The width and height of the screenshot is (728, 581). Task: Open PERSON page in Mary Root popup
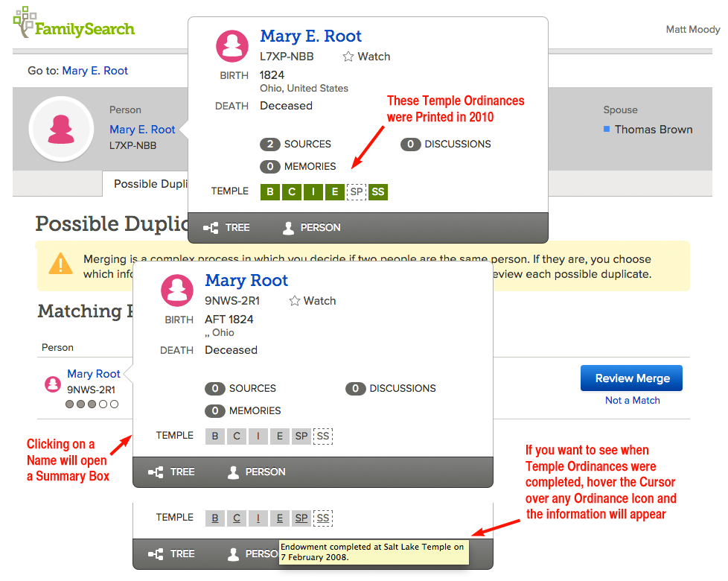pos(256,472)
